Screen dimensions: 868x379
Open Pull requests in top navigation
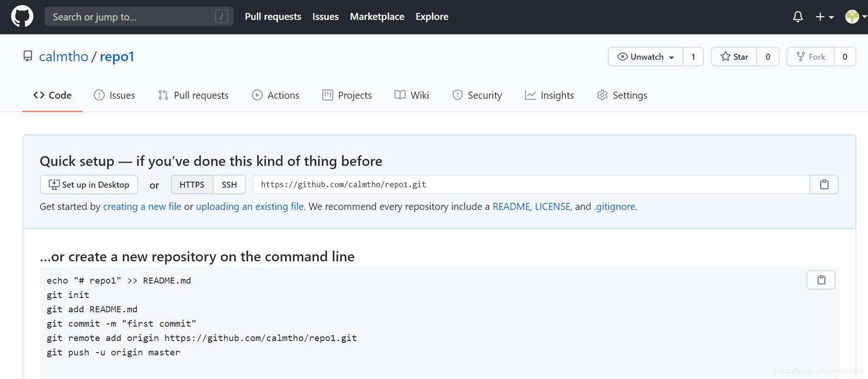click(x=273, y=17)
